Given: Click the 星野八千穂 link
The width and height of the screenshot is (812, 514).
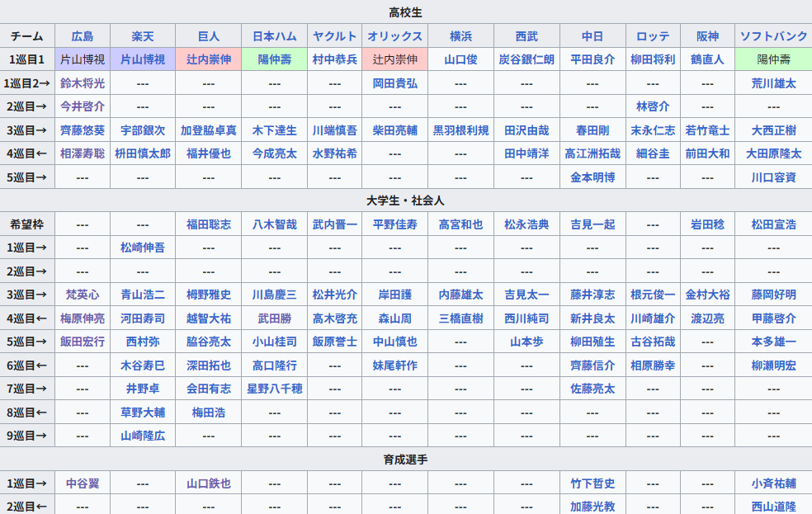Looking at the screenshot, I should 274,389.
